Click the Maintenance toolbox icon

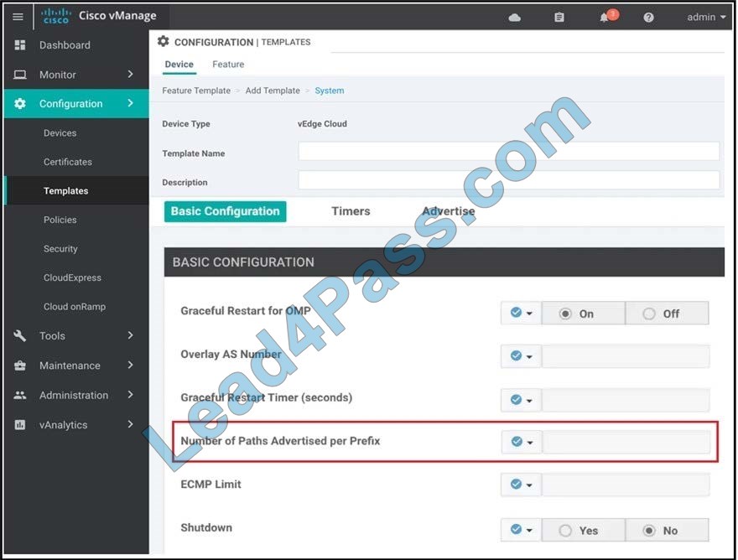20,366
